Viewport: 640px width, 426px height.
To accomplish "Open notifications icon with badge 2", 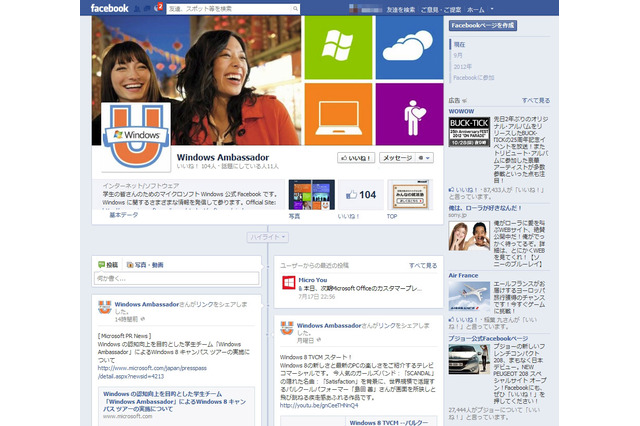I will click(158, 8).
